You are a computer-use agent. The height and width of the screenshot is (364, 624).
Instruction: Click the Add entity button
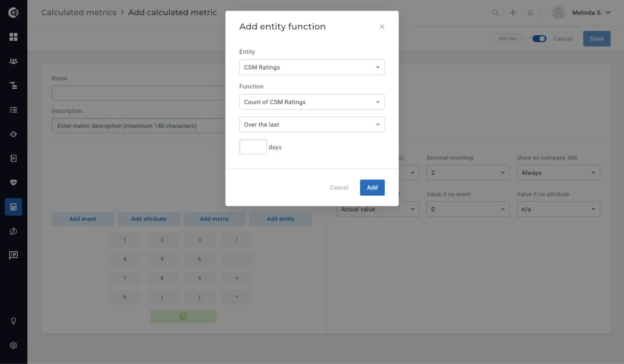coord(280,219)
